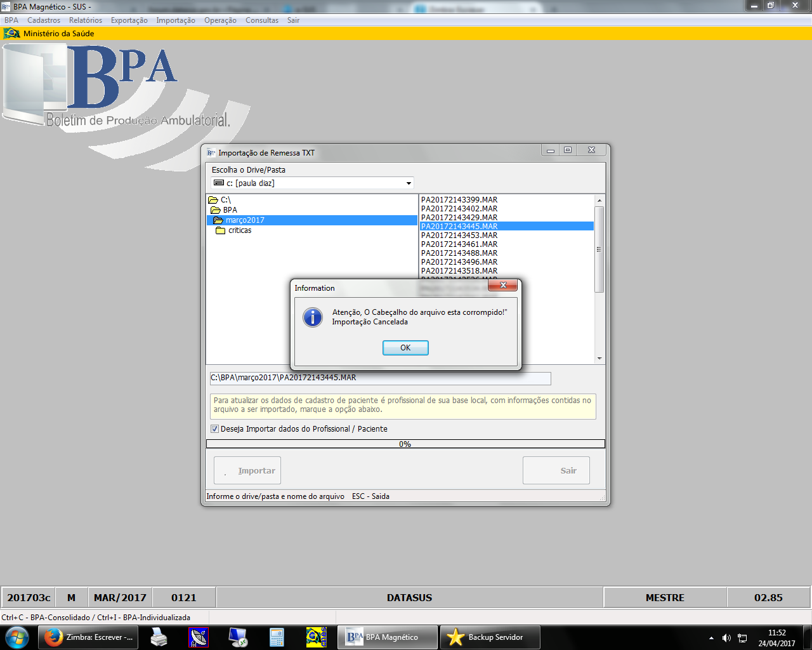
Task: Open the CNES Brazil-flag taskbar icon
Action: (x=316, y=637)
